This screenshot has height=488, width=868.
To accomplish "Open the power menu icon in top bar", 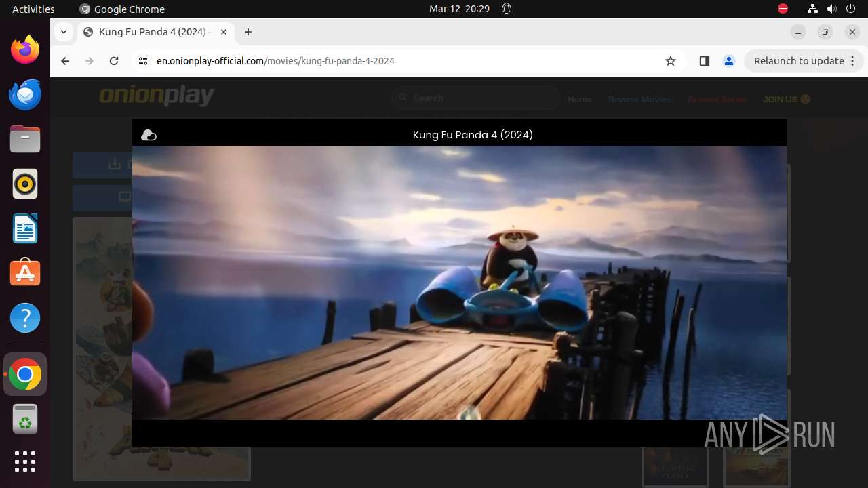I will point(851,9).
